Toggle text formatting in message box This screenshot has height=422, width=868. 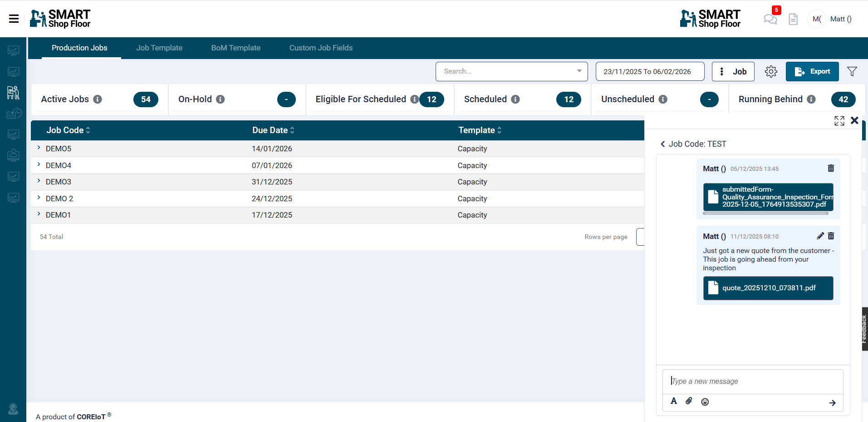pyautogui.click(x=674, y=401)
